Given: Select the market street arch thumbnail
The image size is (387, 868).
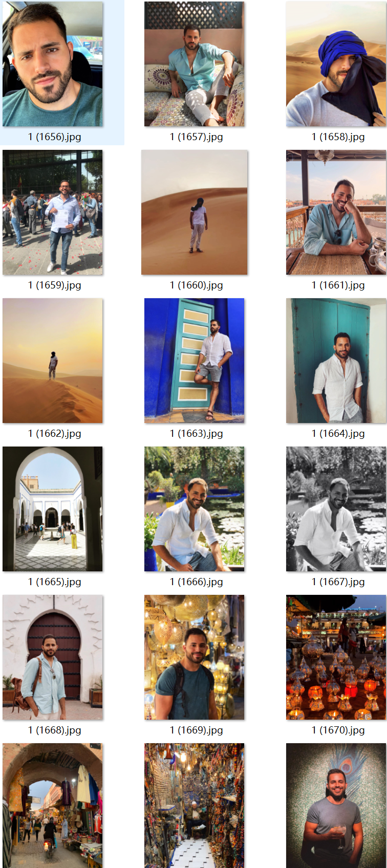Looking at the screenshot, I should [x=53, y=806].
